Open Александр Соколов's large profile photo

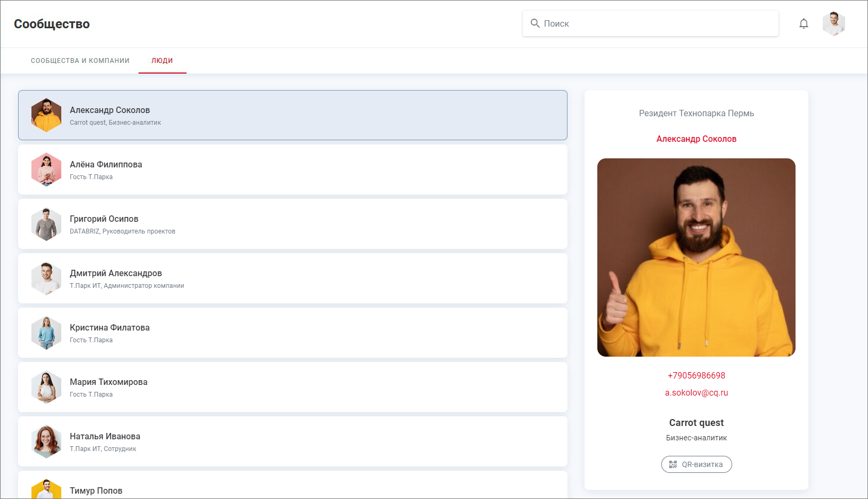click(x=696, y=257)
